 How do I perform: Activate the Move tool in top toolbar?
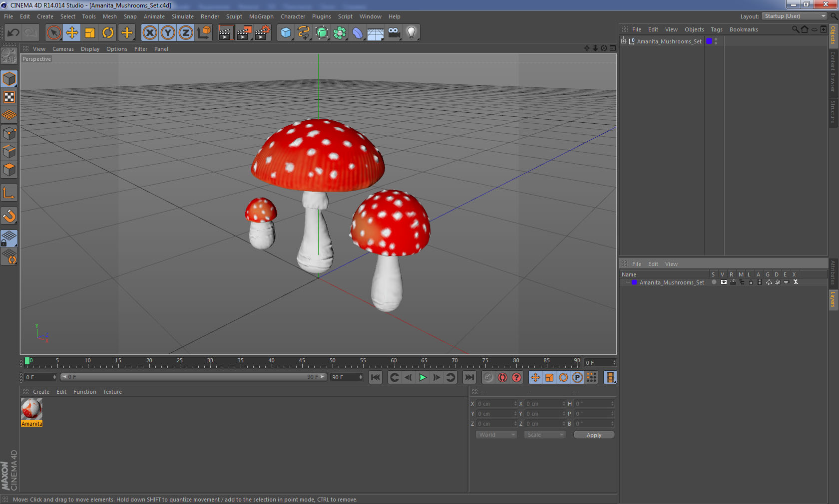click(x=72, y=33)
